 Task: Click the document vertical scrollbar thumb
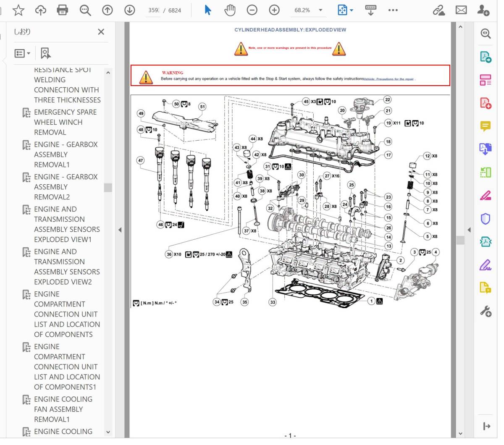click(460, 240)
